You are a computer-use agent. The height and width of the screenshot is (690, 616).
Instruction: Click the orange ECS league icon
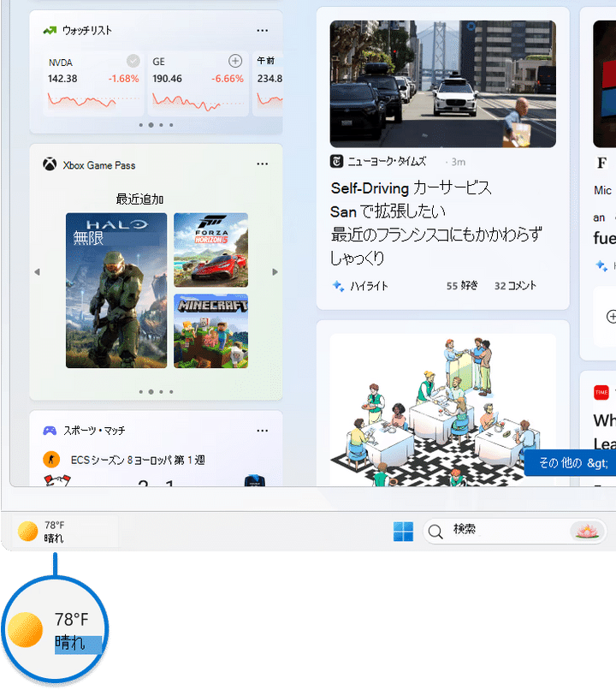[x=51, y=460]
